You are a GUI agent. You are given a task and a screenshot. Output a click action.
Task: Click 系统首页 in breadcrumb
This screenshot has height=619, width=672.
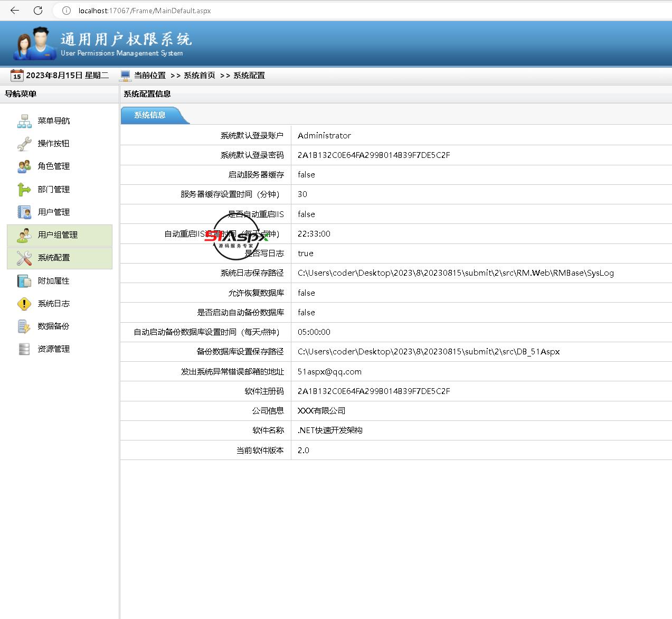200,76
